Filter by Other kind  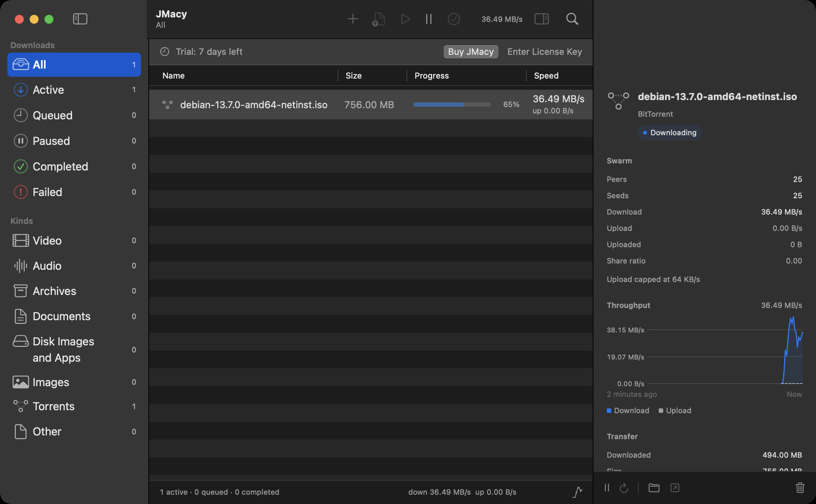(x=74, y=431)
